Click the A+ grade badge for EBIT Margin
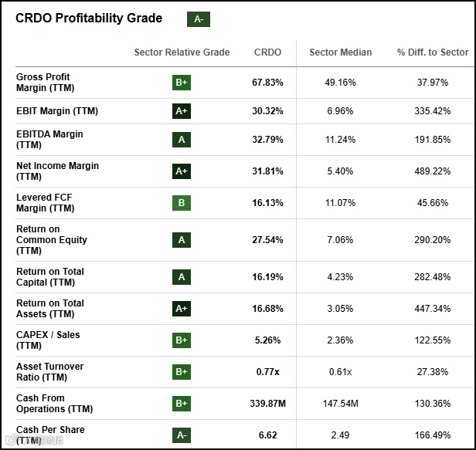 coord(182,111)
